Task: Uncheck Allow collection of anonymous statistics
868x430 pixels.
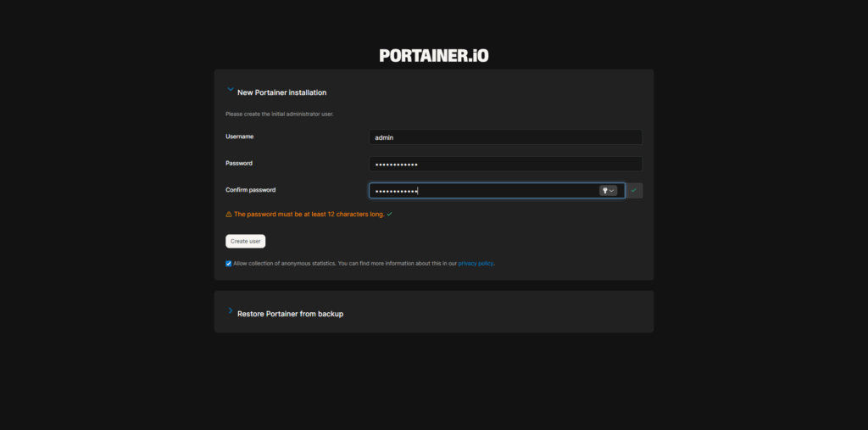Action: [x=229, y=264]
